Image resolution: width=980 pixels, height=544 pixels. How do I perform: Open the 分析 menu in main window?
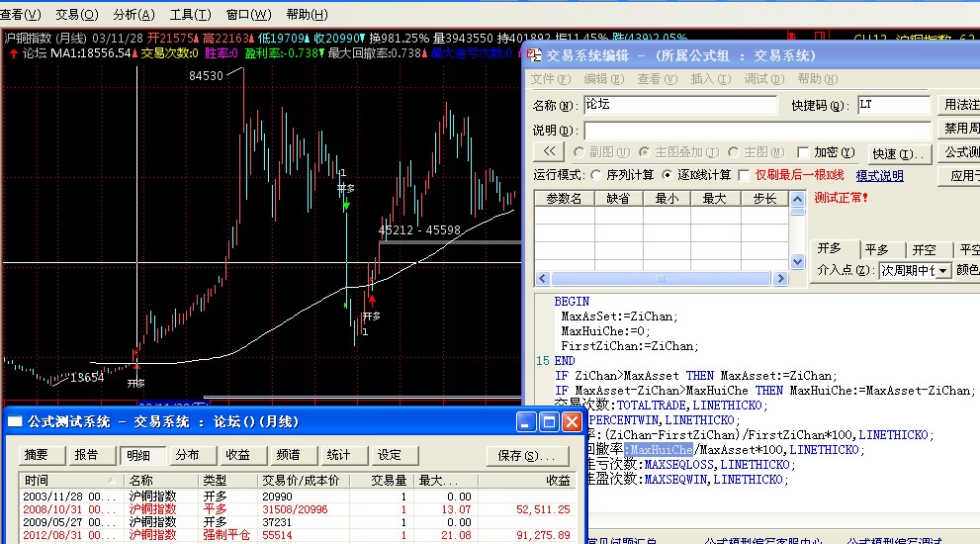133,14
